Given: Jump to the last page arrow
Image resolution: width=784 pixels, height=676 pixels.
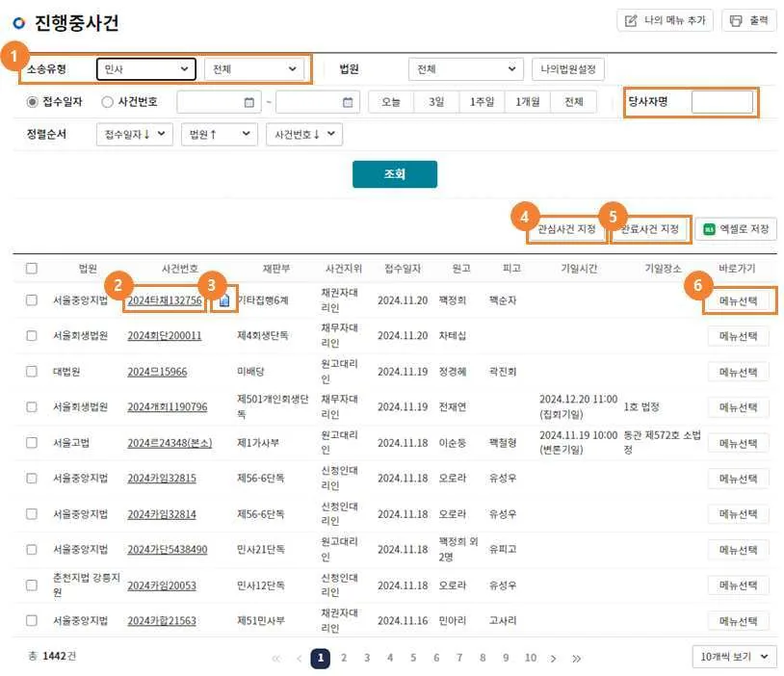Looking at the screenshot, I should click(577, 658).
